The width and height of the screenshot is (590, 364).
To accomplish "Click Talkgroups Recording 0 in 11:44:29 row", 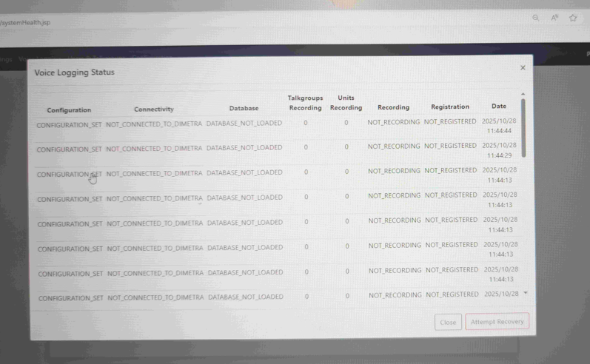I will point(306,147).
